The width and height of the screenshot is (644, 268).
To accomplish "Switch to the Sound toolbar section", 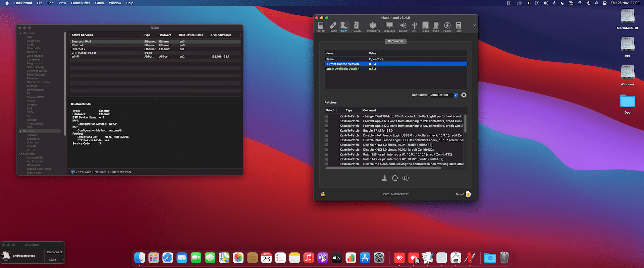I will click(403, 27).
